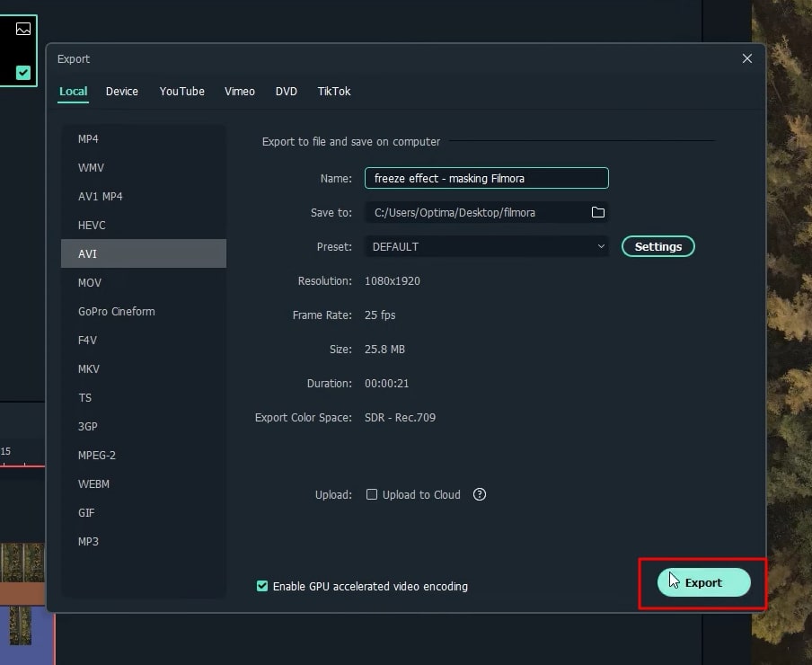This screenshot has height=665, width=812.
Task: Select MKV format
Action: tap(144, 368)
